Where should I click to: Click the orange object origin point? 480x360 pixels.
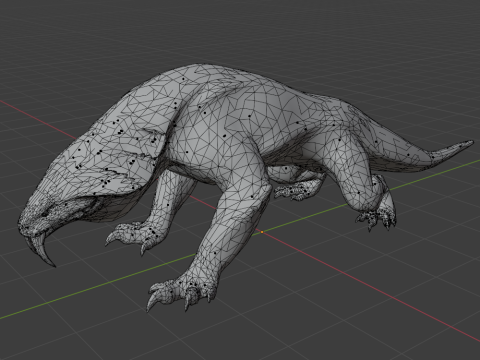pyautogui.click(x=262, y=232)
